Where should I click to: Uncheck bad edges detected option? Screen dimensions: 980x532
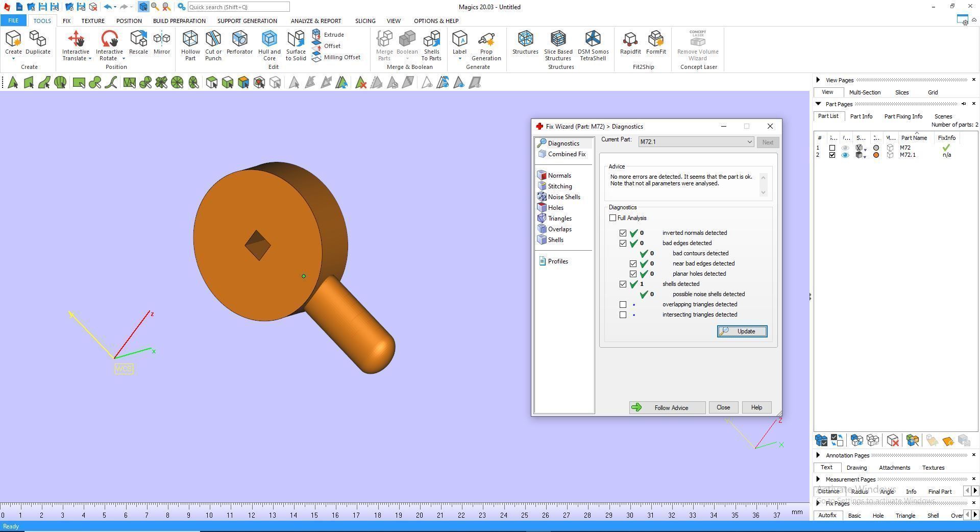[623, 243]
